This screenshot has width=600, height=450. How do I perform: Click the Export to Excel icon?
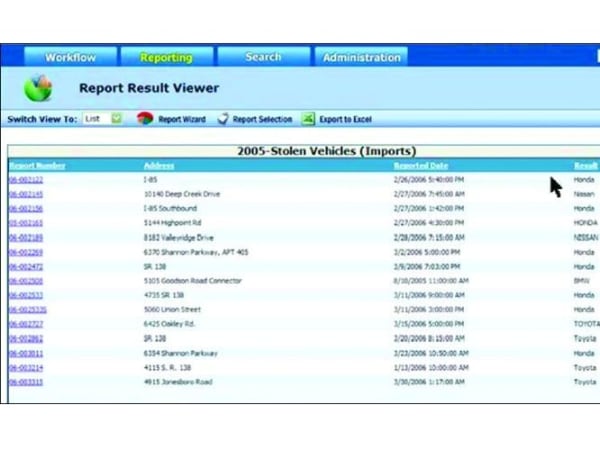pos(308,119)
